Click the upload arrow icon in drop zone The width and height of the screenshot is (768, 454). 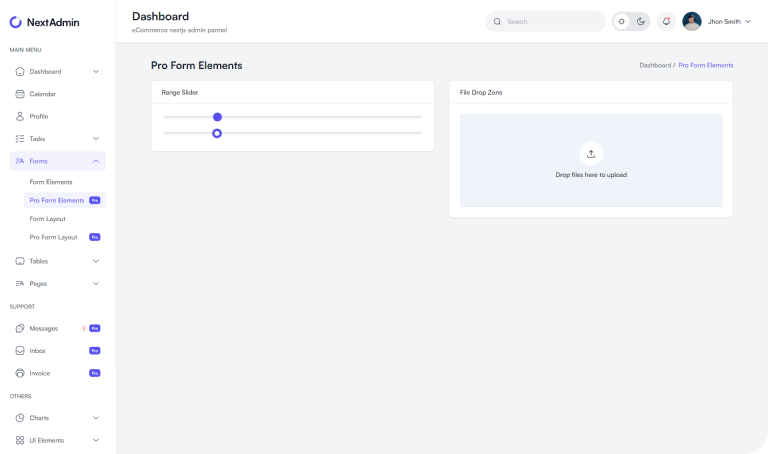point(591,153)
